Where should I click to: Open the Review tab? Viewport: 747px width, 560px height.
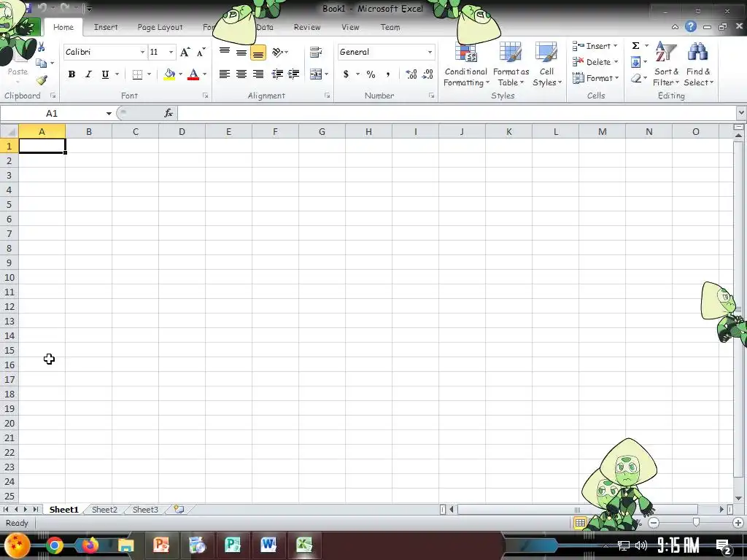click(307, 27)
